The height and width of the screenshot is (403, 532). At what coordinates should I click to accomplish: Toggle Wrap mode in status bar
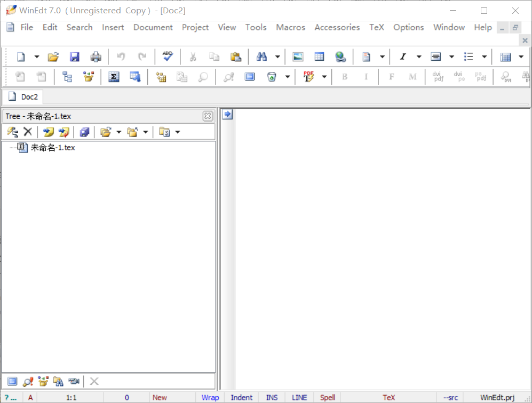point(210,397)
